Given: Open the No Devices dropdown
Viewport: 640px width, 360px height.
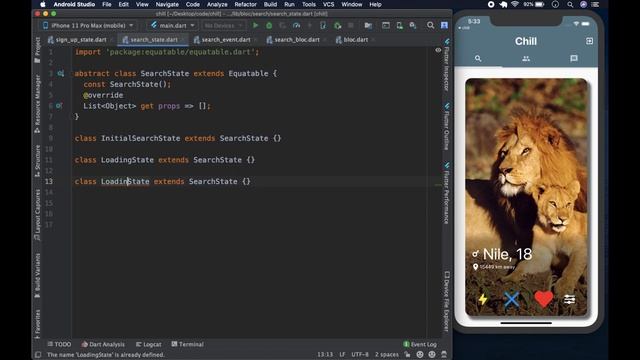Looking at the screenshot, I should click(223, 25).
